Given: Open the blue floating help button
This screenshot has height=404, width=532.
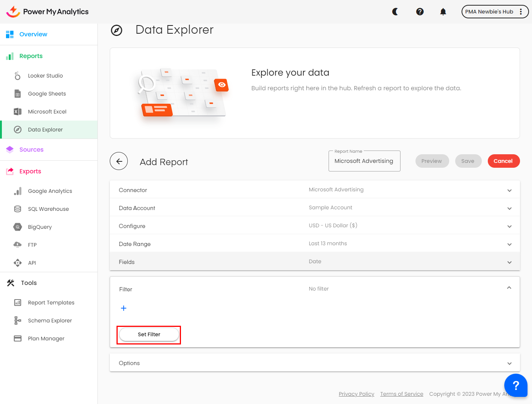Looking at the screenshot, I should (516, 385).
